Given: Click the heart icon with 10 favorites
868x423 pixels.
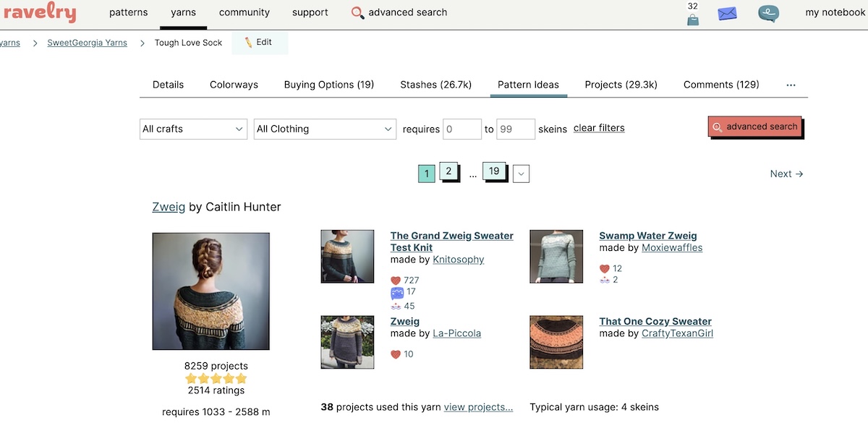Looking at the screenshot, I should [x=396, y=354].
